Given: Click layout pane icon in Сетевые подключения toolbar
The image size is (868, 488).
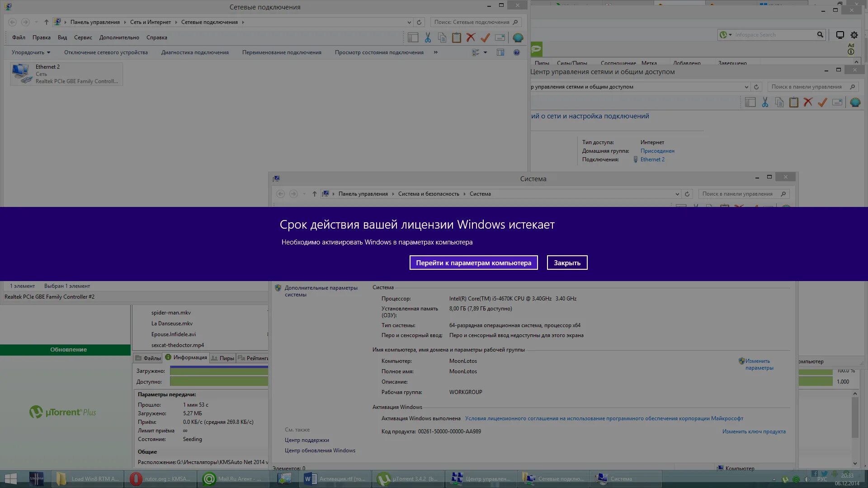Looking at the screenshot, I should (x=413, y=38).
